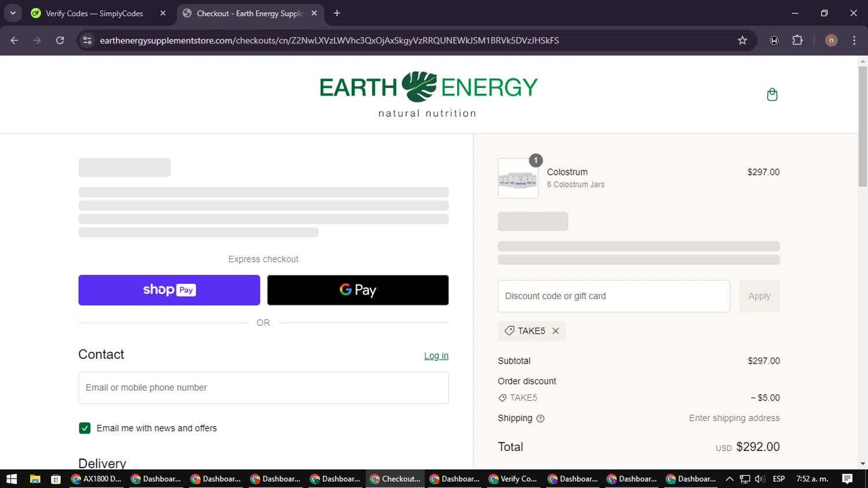Switch to AX1800 D... taskbar window
The width and height of the screenshot is (868, 488).
pos(97,479)
